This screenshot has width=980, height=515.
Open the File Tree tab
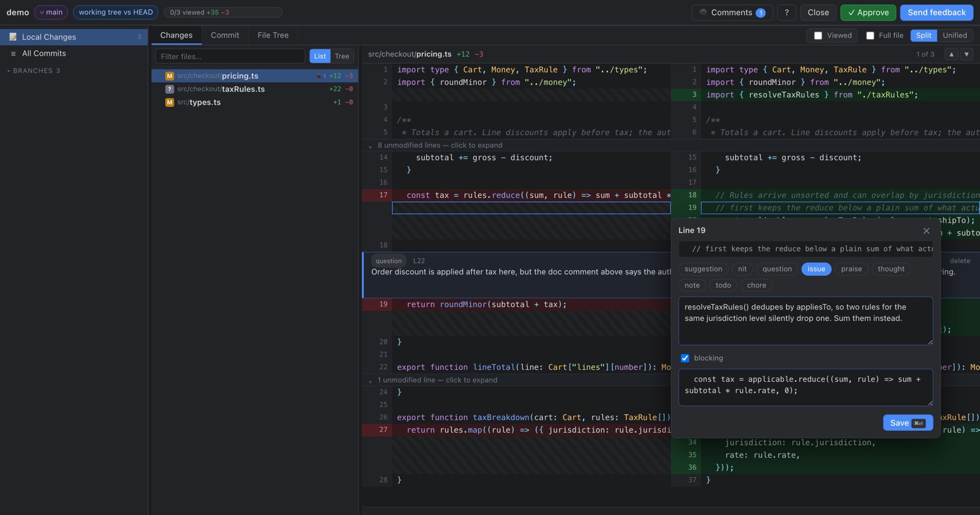[x=273, y=36]
